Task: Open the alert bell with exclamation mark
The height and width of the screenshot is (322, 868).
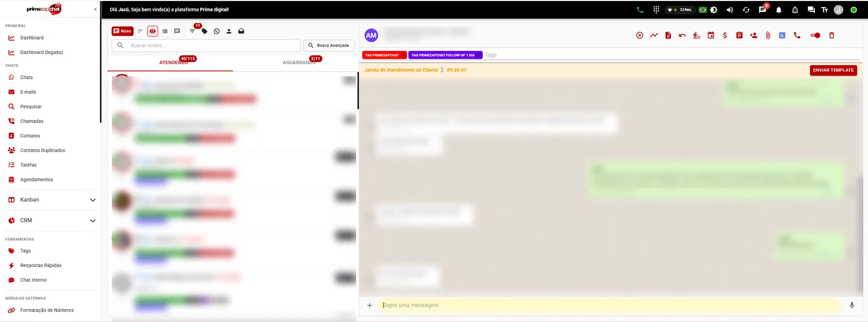Action: 795,10
